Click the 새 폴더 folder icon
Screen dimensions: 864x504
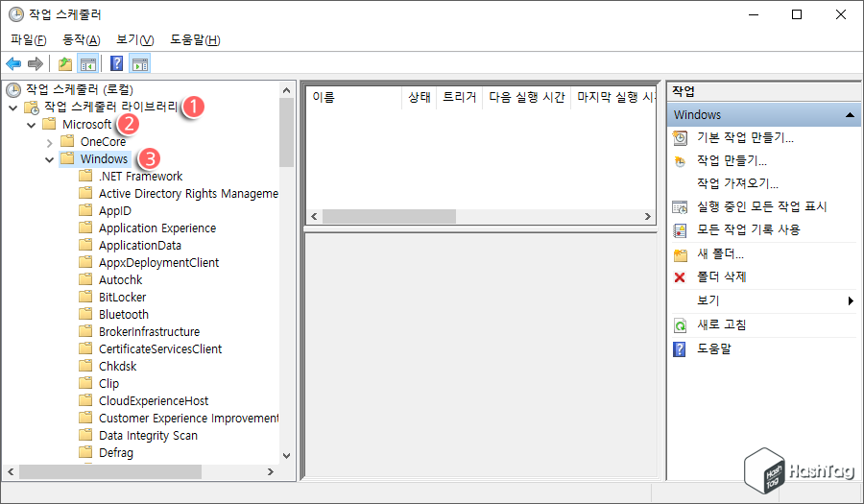click(681, 255)
